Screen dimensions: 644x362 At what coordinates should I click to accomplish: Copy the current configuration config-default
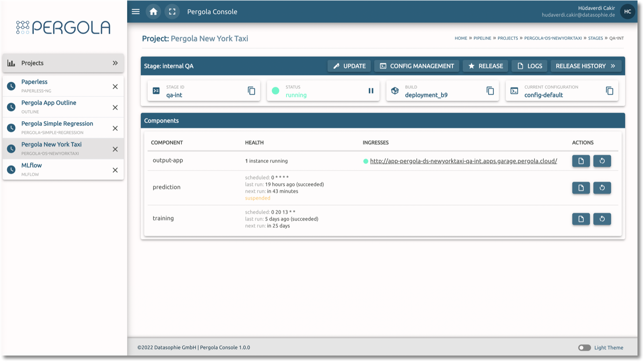click(x=610, y=91)
